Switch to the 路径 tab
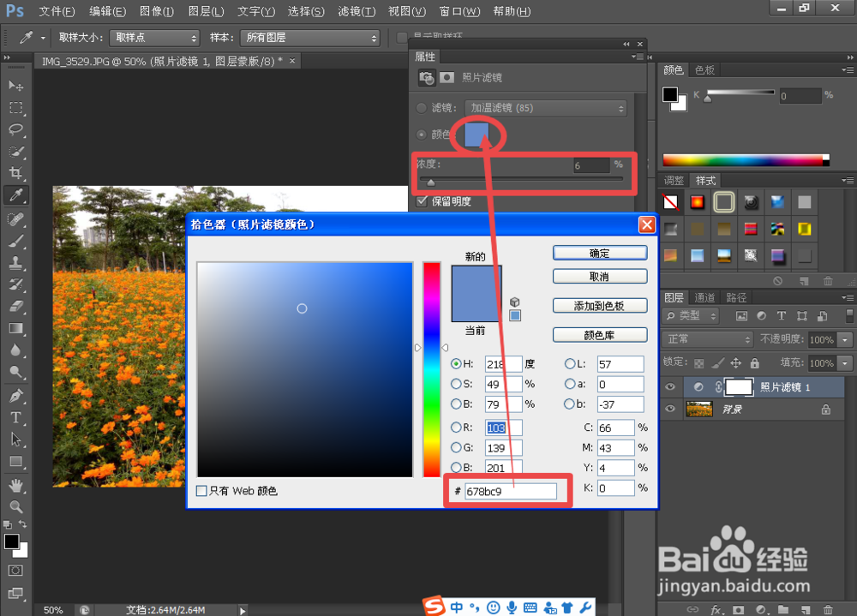This screenshot has width=857, height=616. tap(736, 297)
